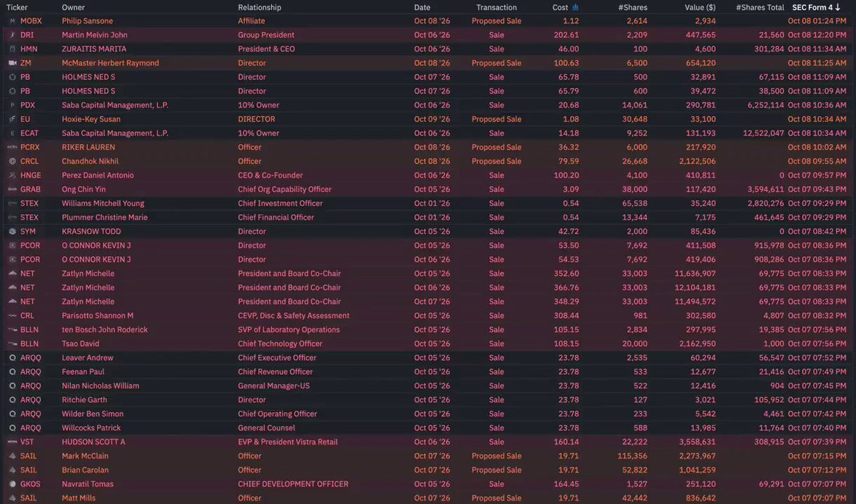Open owner Philip Sansone's page
The image size is (856, 504).
point(87,21)
